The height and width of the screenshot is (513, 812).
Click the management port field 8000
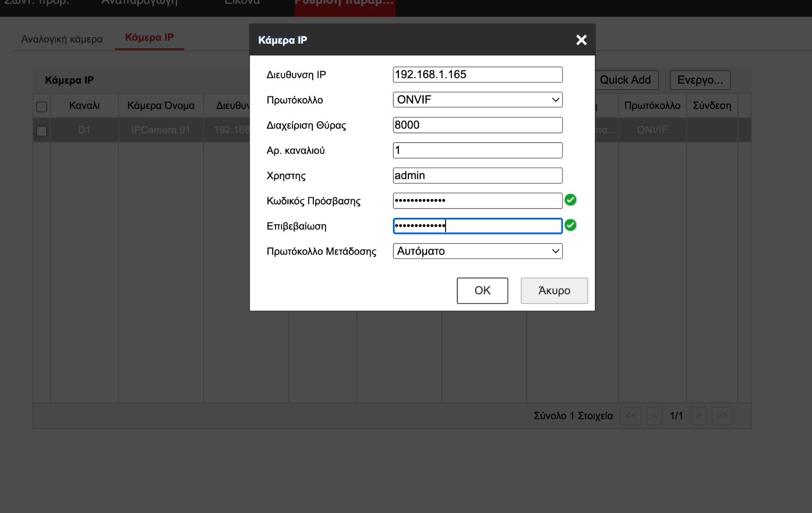pos(478,125)
